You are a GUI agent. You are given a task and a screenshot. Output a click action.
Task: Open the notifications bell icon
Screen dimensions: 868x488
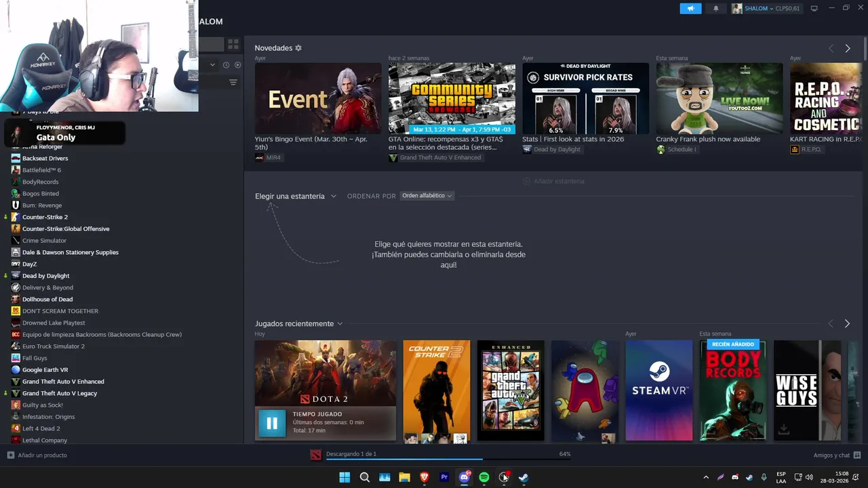point(716,9)
